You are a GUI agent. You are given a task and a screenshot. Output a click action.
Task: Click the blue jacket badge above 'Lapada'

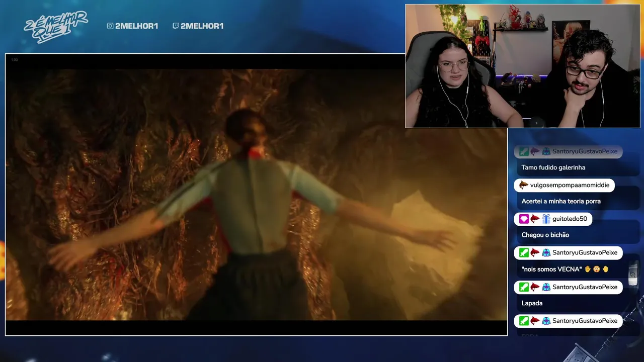546,287
